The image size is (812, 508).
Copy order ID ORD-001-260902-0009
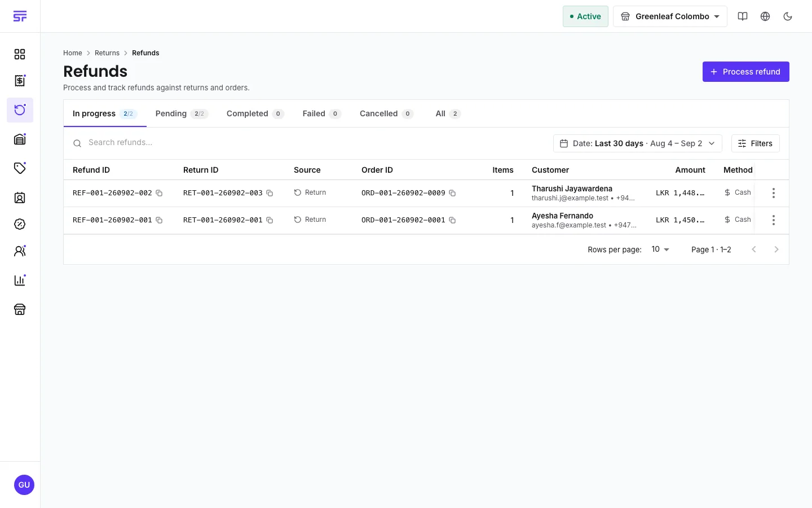coord(452,193)
